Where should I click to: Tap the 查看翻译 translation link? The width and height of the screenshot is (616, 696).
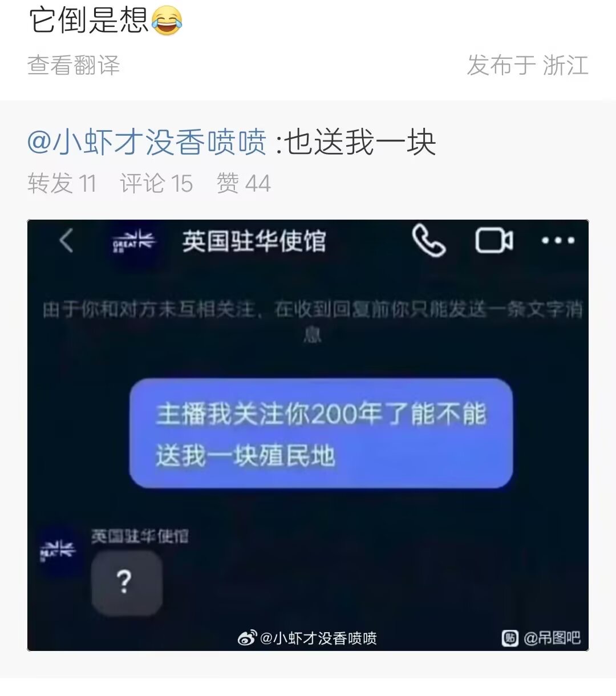74,65
